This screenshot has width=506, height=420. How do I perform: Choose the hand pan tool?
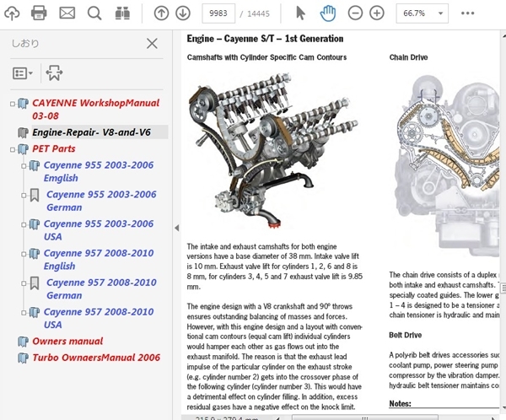[328, 13]
